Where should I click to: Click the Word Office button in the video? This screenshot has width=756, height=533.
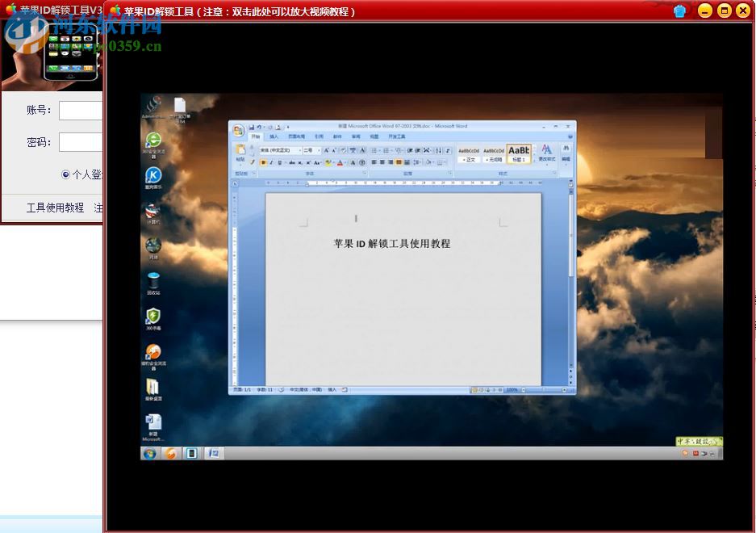pyautogui.click(x=238, y=130)
